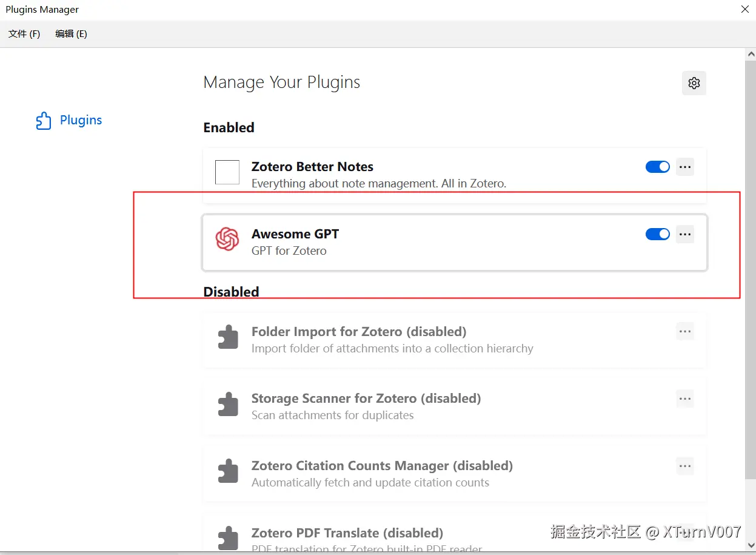Open more options for Folder Import for Zotero
This screenshot has height=555, width=756.
[x=685, y=332]
